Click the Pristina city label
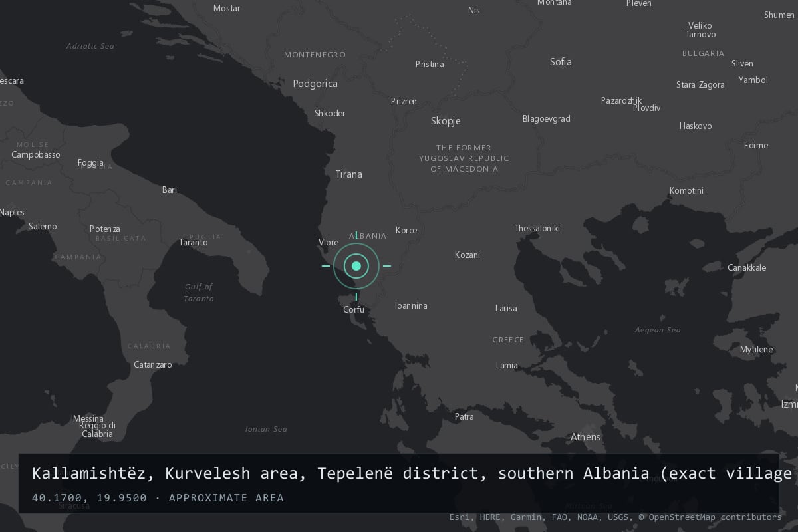 [430, 65]
